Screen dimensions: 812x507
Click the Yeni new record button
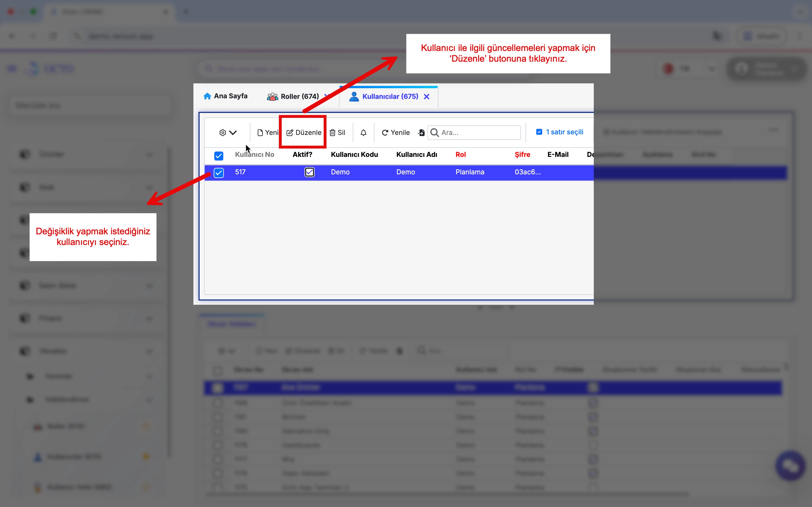268,132
